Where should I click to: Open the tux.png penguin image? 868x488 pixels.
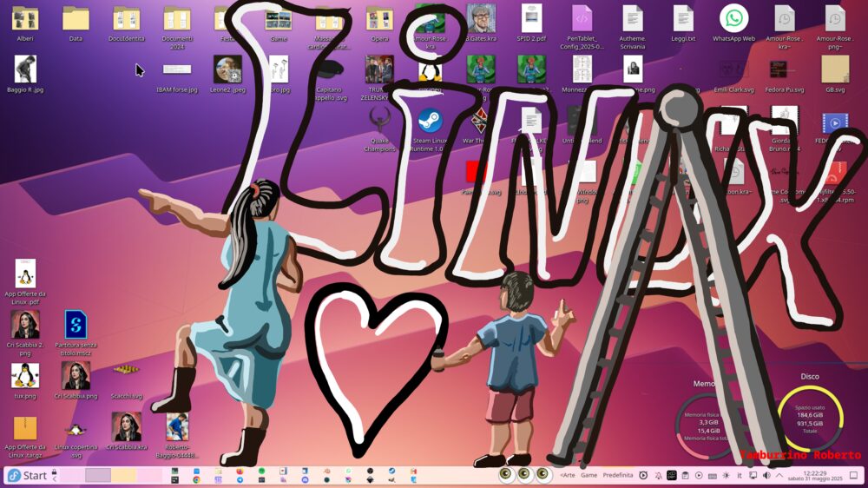pyautogui.click(x=25, y=380)
